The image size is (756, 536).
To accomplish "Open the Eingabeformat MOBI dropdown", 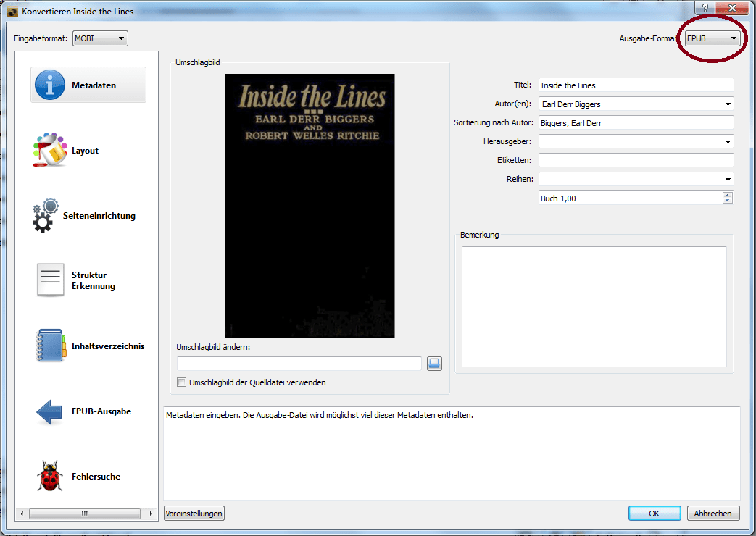I will tap(100, 38).
